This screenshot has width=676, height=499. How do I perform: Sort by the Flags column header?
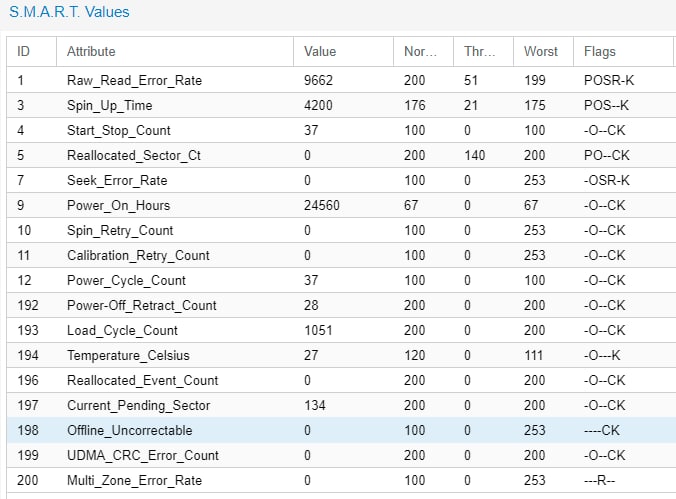623,51
